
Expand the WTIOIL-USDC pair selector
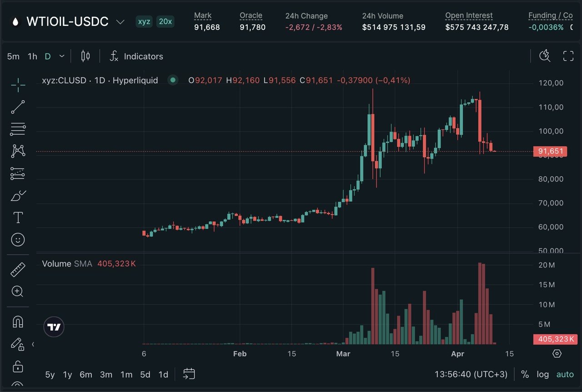(x=120, y=22)
